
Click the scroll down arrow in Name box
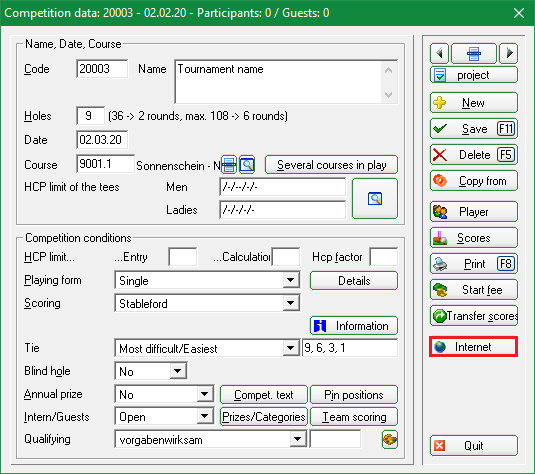click(x=388, y=94)
